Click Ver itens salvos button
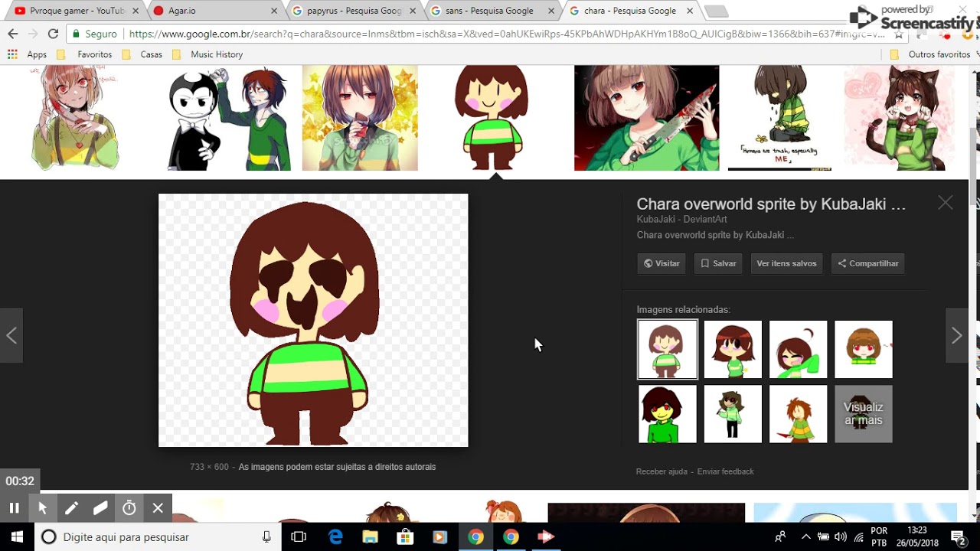This screenshot has width=980, height=551. pyautogui.click(x=786, y=263)
